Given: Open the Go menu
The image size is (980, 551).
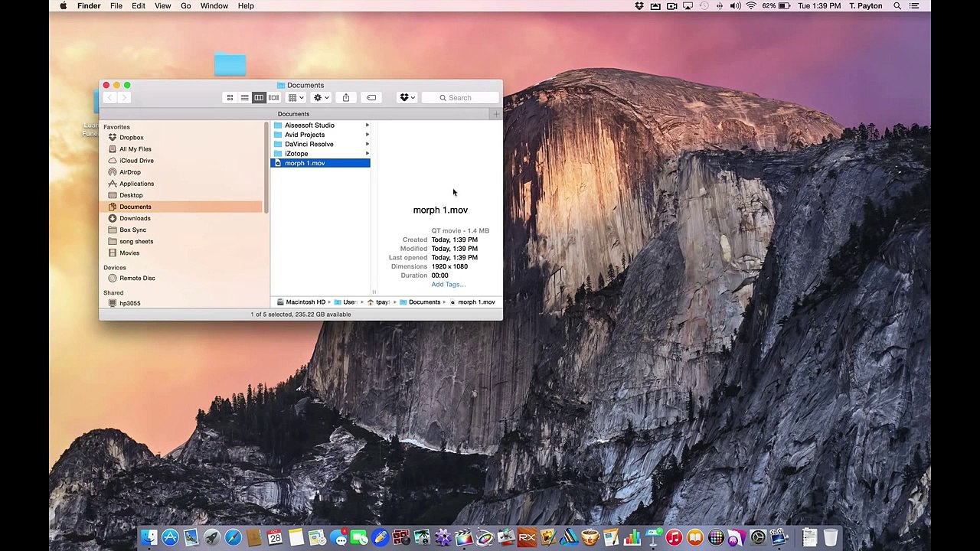Looking at the screenshot, I should click(x=185, y=6).
